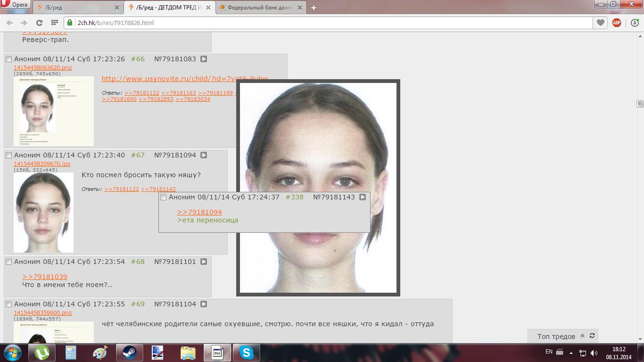
Task: Follow reply link >>79181690
Action: coord(119,99)
